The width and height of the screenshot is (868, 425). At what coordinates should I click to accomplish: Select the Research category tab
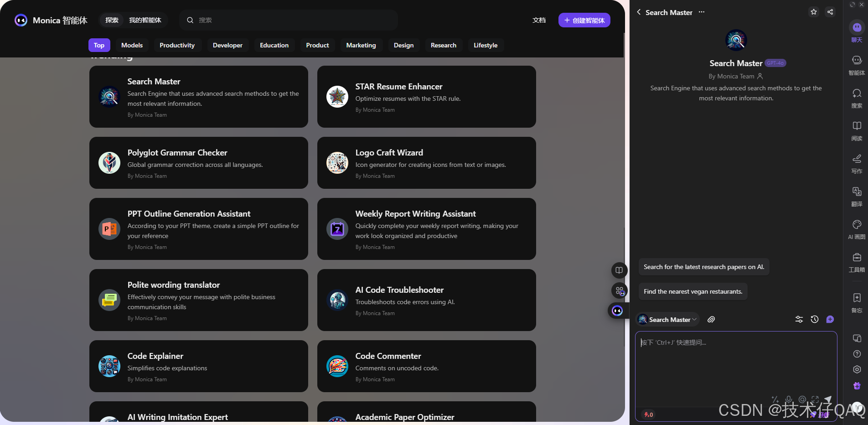pos(444,45)
